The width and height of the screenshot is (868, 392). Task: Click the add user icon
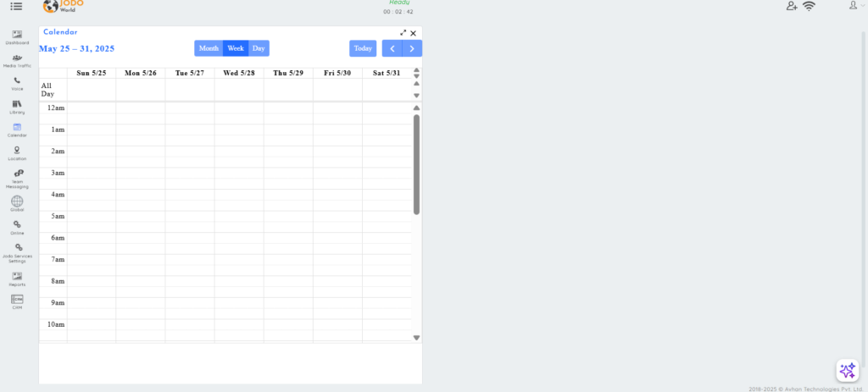click(792, 6)
